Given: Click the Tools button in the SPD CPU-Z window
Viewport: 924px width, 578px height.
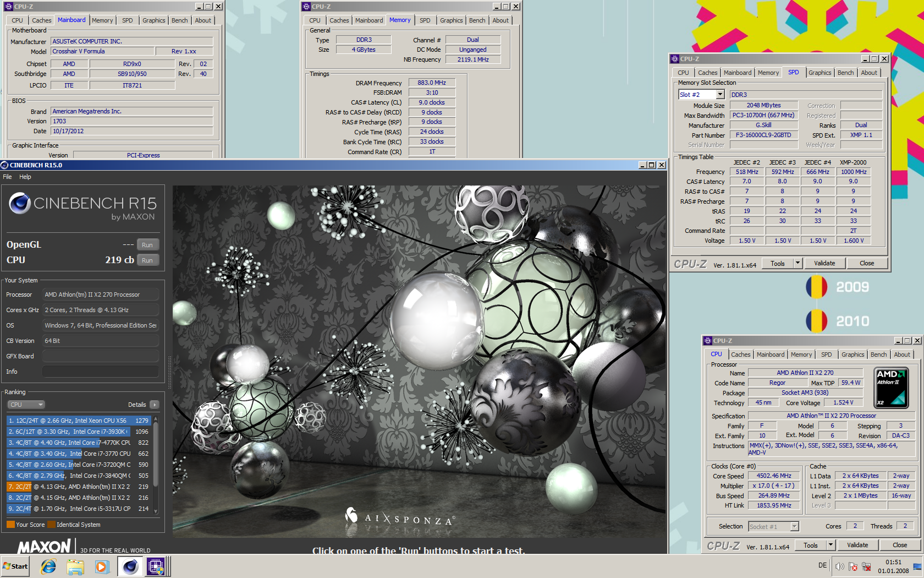Looking at the screenshot, I should coord(778,263).
